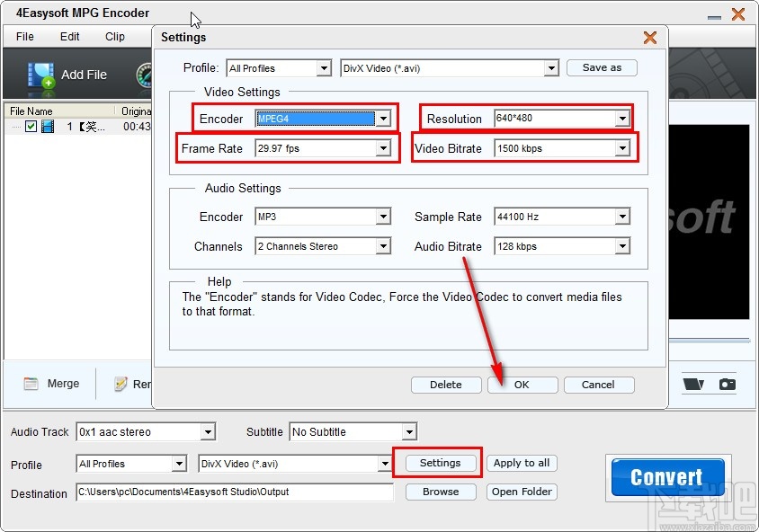Open the Video Bitrate dropdown
Screen dimensions: 759x532
tap(621, 148)
